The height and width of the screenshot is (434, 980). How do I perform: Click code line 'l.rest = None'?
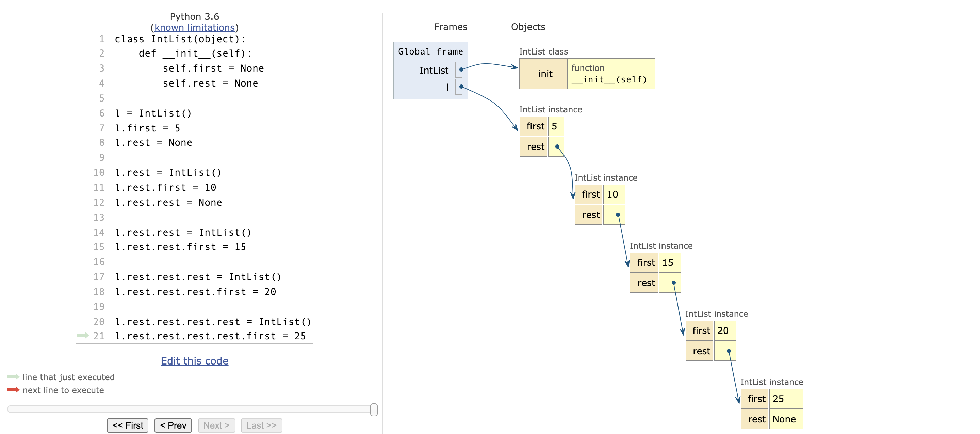tap(153, 142)
